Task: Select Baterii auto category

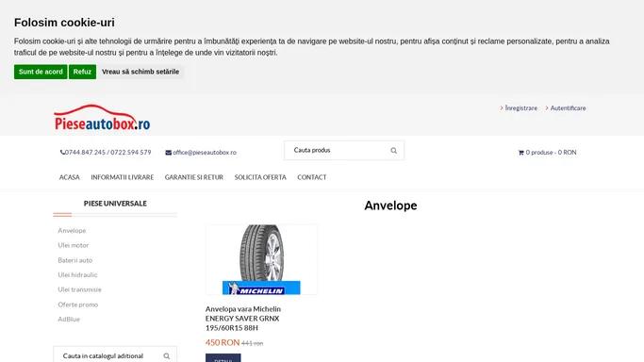Action: point(75,260)
